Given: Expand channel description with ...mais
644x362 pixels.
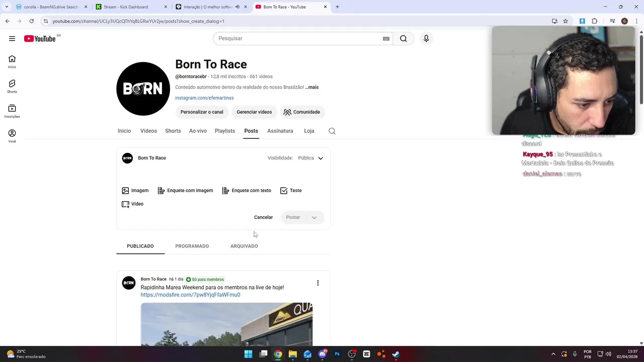Looking at the screenshot, I should 312,87.
